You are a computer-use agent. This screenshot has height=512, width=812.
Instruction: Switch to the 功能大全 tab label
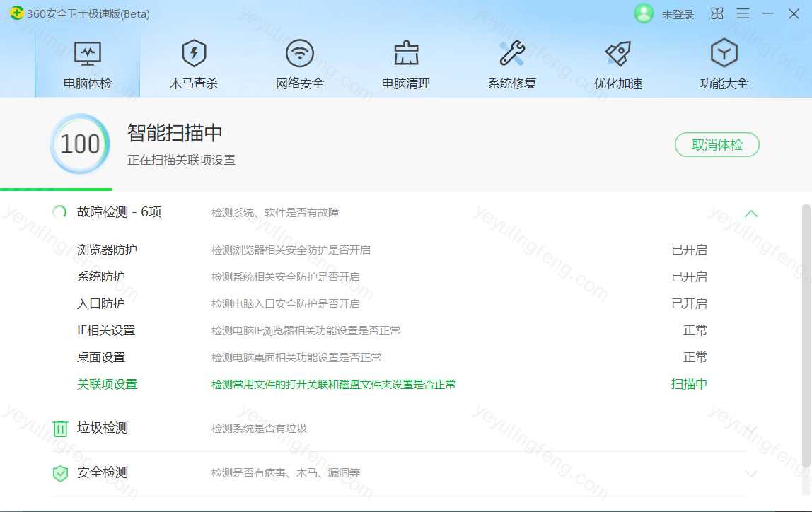point(724,83)
